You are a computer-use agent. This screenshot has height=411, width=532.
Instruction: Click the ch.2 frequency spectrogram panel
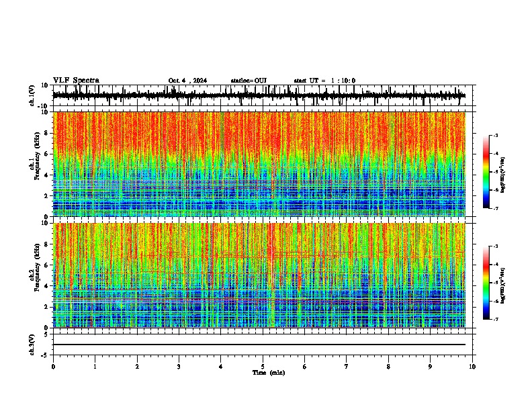point(259,275)
